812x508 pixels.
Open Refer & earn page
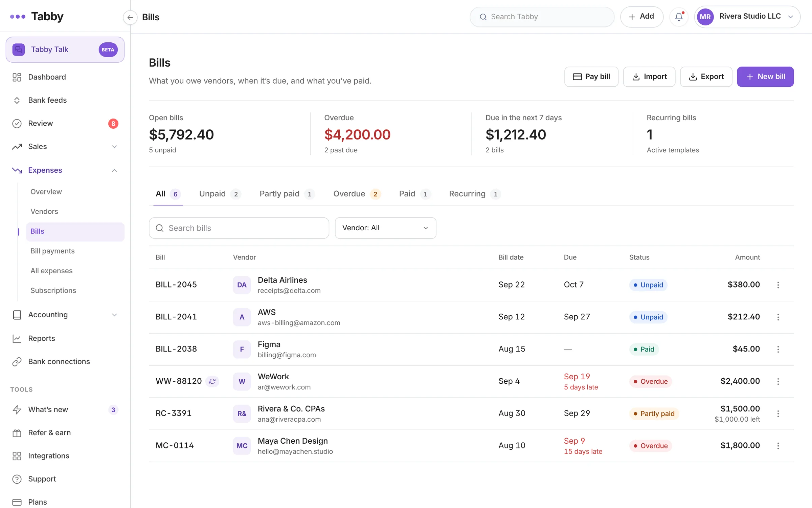pyautogui.click(x=65, y=432)
